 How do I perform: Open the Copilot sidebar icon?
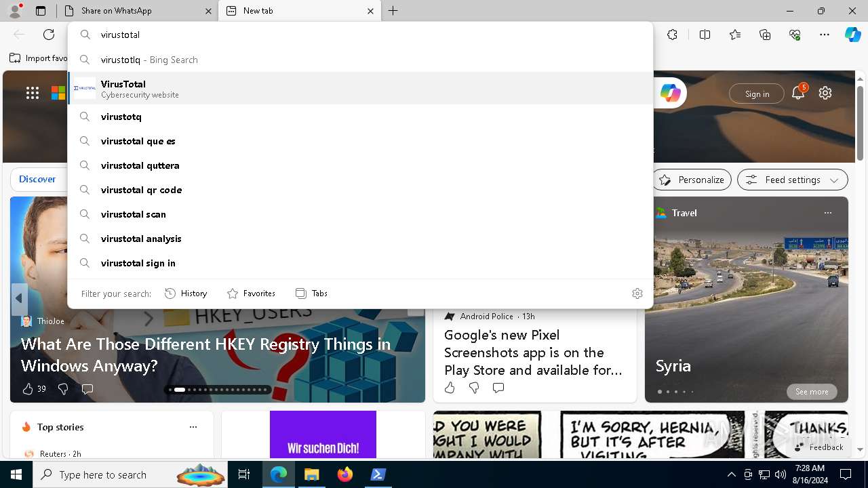(x=852, y=35)
